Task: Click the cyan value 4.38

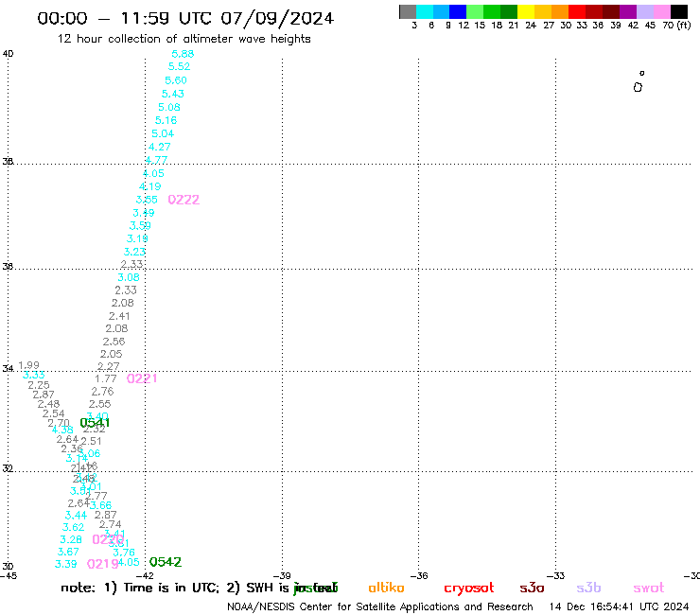Action: tap(62, 430)
